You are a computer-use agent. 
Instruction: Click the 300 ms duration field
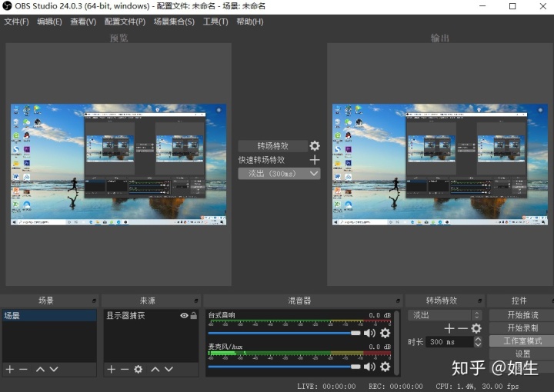pos(449,341)
